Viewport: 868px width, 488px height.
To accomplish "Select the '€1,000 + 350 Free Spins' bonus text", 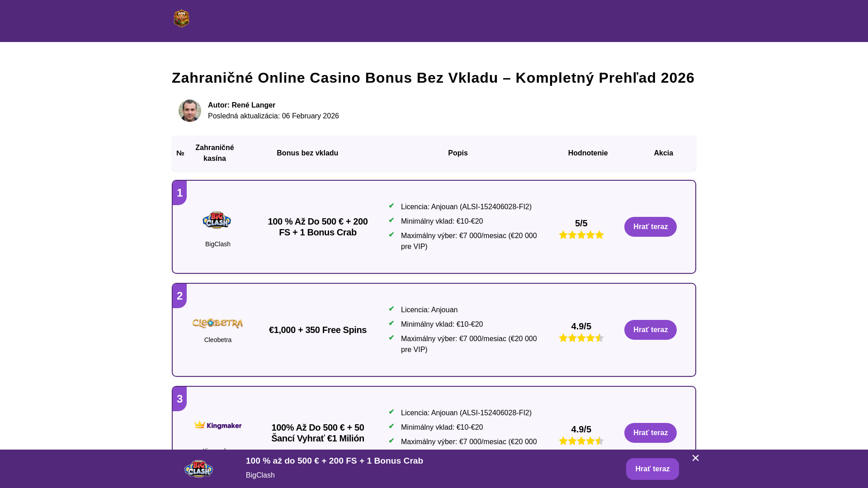I will coord(318,330).
